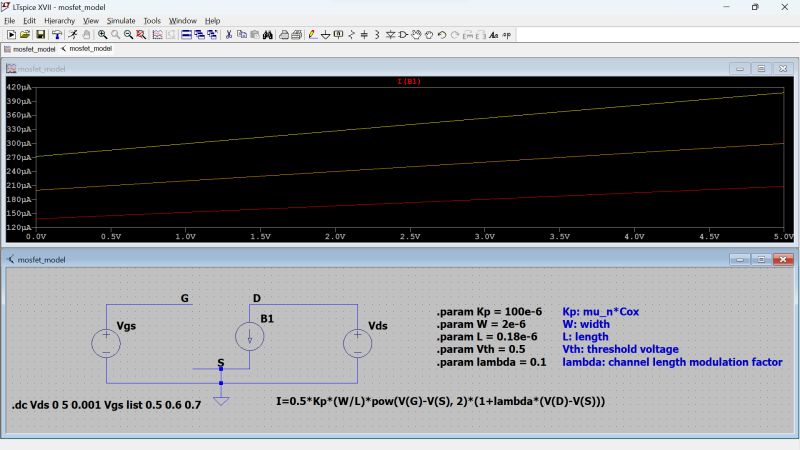The height and width of the screenshot is (450, 800).
Task: Open the Window menu
Action: click(x=183, y=21)
